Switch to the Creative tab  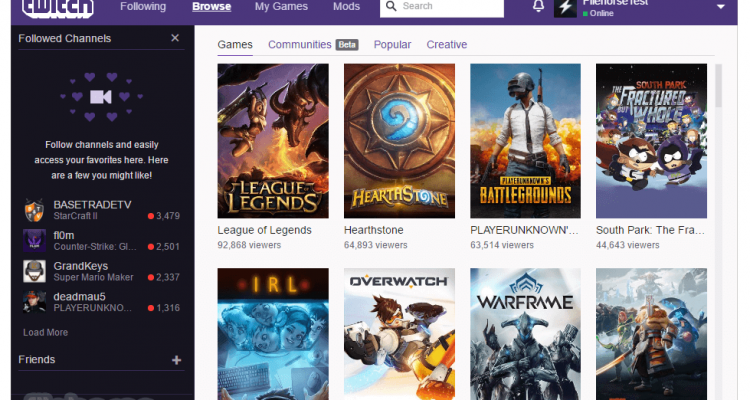pyautogui.click(x=447, y=44)
